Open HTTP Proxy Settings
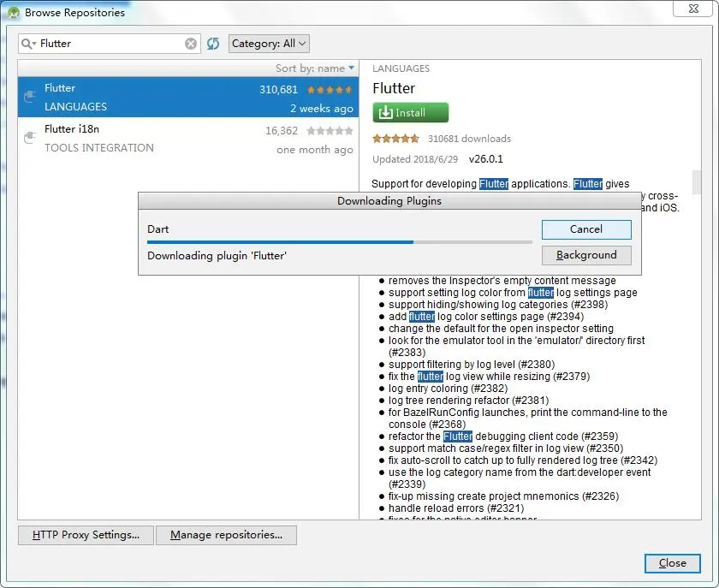The image size is (719, 588). (86, 535)
